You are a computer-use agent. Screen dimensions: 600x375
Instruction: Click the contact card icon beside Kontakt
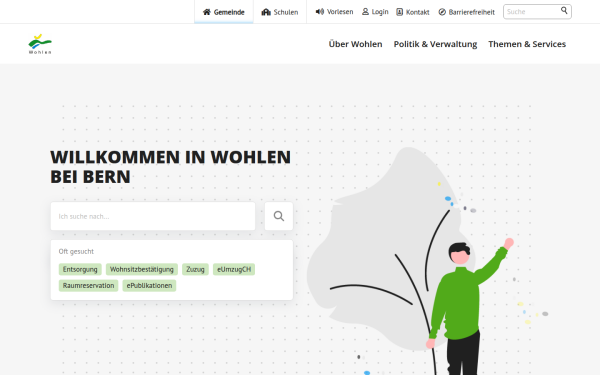(399, 12)
